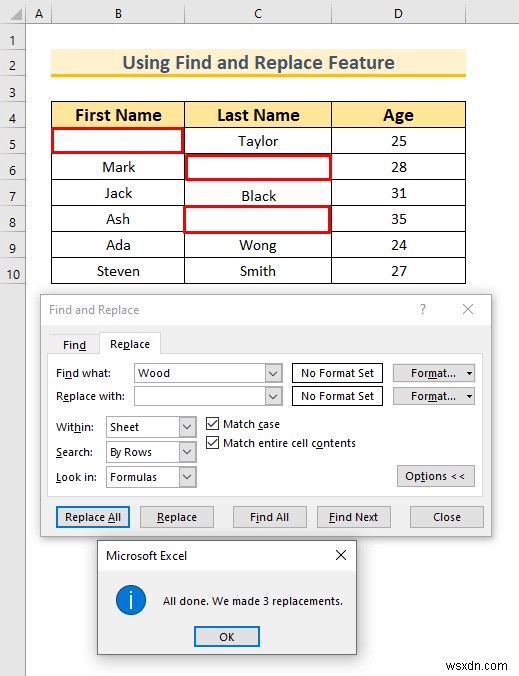Switch to the Find tab
The width and height of the screenshot is (519, 676).
pyautogui.click(x=74, y=345)
